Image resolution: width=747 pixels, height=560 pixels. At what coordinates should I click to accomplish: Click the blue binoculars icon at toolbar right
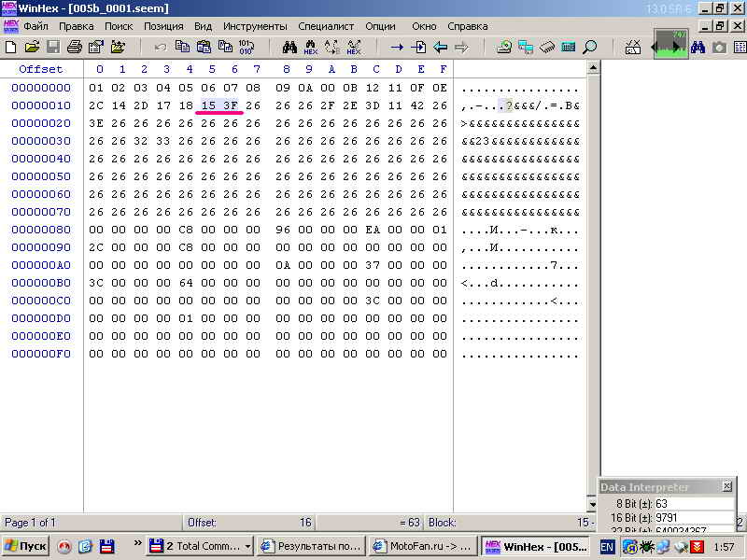tap(698, 47)
